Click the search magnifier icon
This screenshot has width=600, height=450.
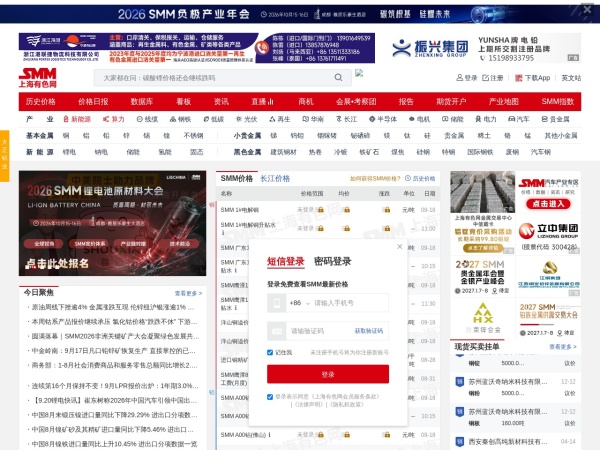click(338, 77)
